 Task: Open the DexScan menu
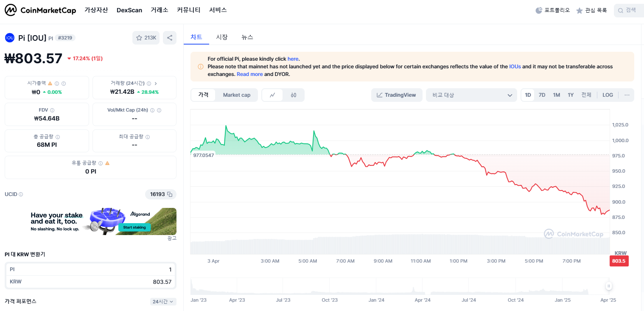(129, 10)
